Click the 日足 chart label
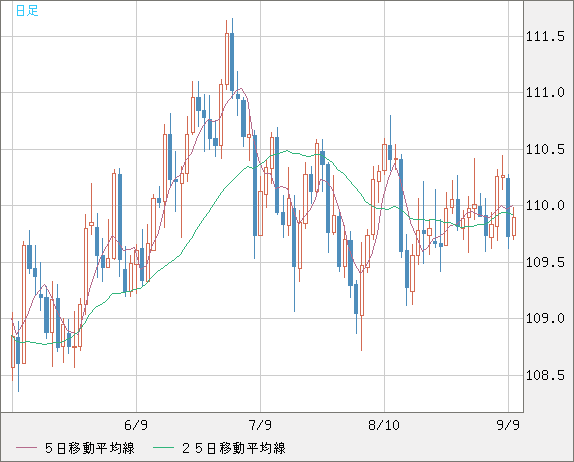The image size is (574, 462). 27,10
